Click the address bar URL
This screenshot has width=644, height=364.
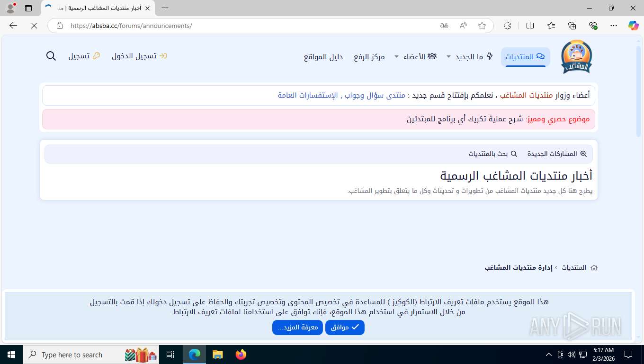click(x=131, y=26)
